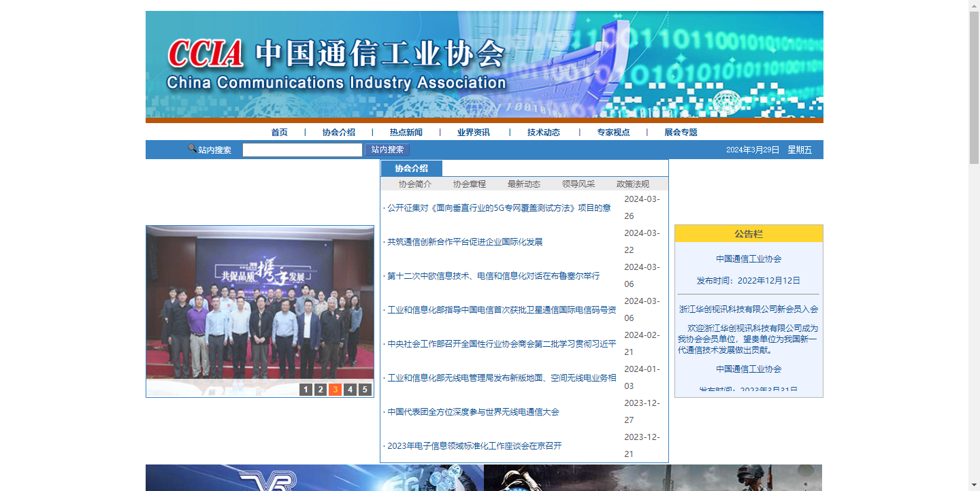This screenshot has height=491, width=980.
Task: Click the 5G banner image at the bottom left
Action: click(x=314, y=477)
